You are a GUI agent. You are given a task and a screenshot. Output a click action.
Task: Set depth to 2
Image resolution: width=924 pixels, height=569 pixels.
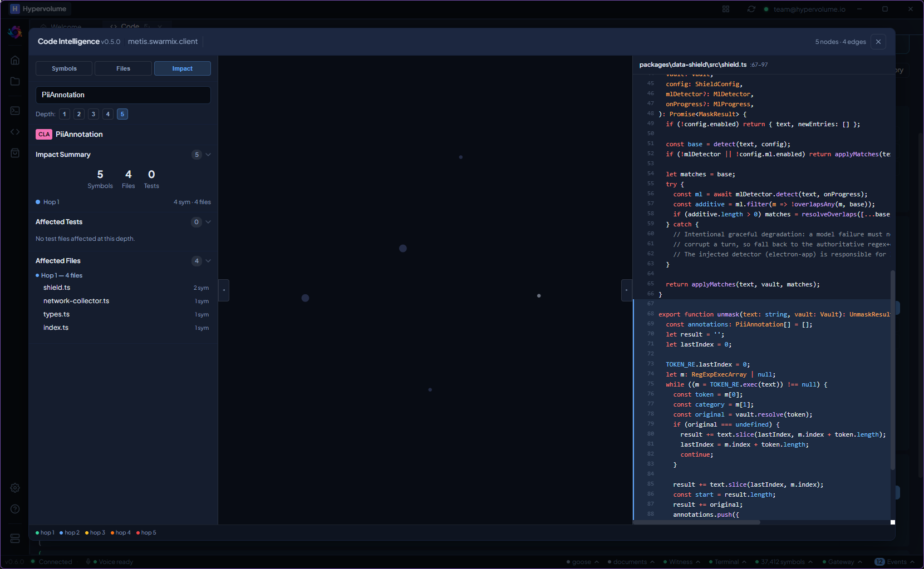click(79, 114)
